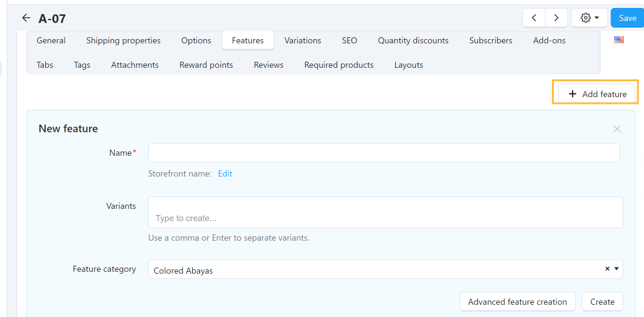Switch to the Subscribers tab

491,40
